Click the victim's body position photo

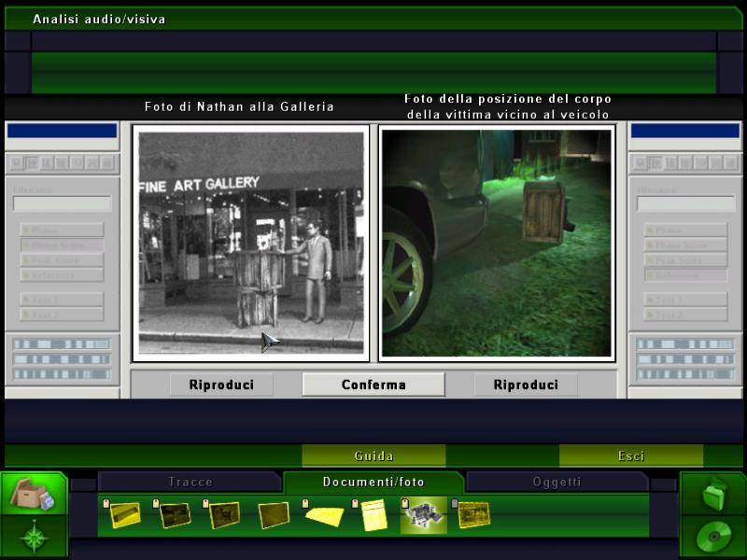click(497, 242)
